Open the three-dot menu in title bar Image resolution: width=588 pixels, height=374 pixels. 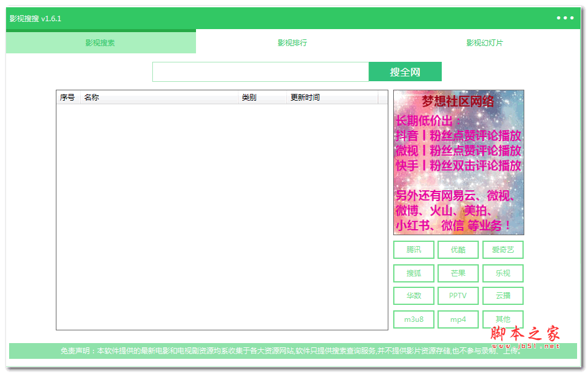565,18
